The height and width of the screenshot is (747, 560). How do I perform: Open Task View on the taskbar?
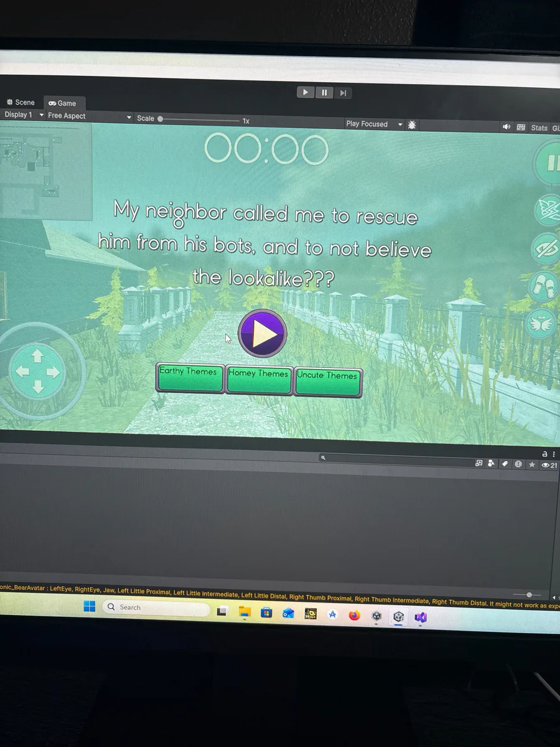click(223, 612)
